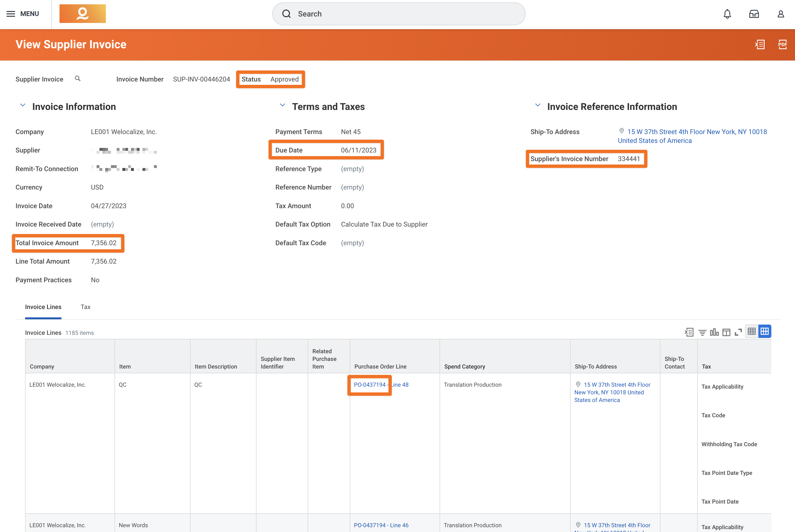795x532 pixels.
Task: Open PO-0437194 - Line 46 link
Action: 381,525
